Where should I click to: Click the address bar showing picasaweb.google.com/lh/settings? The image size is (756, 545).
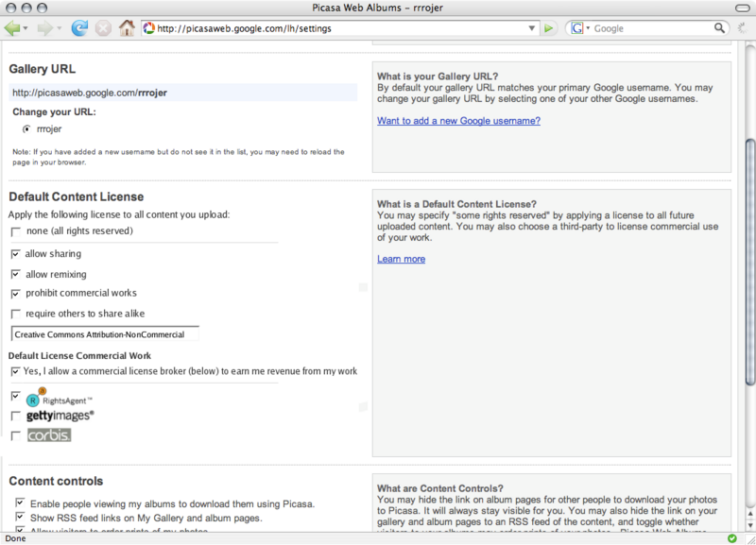(340, 28)
